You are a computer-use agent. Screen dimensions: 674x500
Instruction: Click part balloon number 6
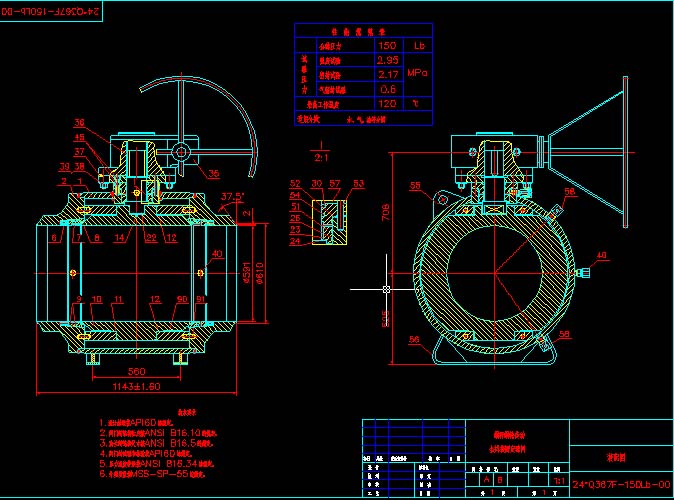(54, 237)
